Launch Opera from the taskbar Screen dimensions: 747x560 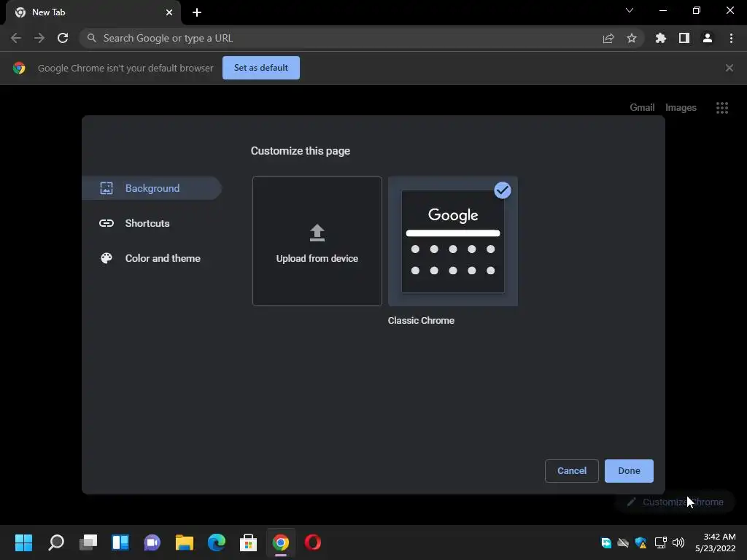point(312,542)
